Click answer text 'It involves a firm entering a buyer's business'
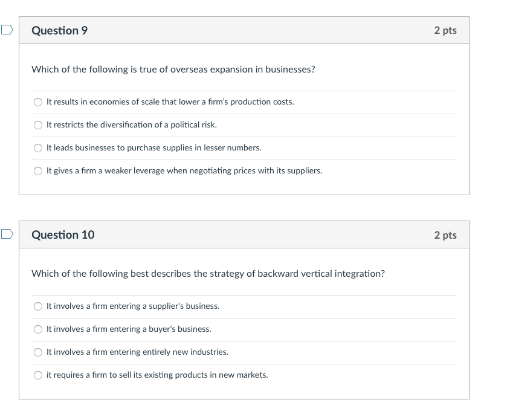The width and height of the screenshot is (507, 420). [x=129, y=329]
